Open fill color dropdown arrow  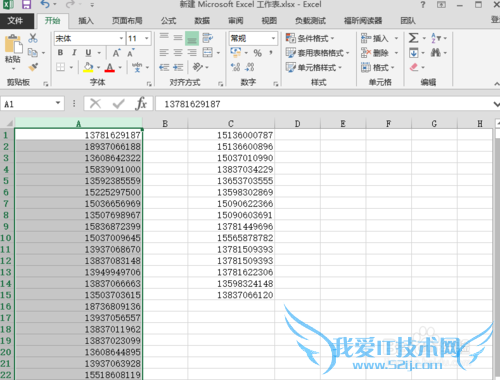[x=99, y=68]
